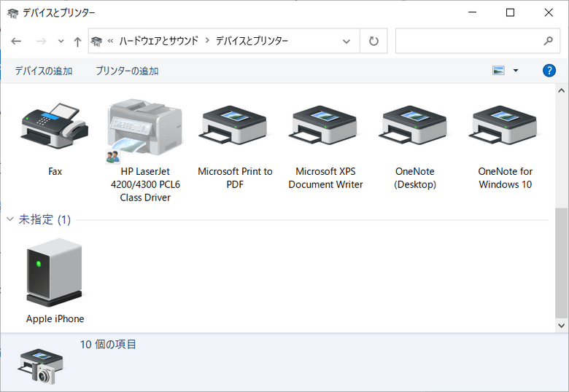Expand the hidden breadcrumb chevron «
The image size is (569, 392).
[x=110, y=41]
